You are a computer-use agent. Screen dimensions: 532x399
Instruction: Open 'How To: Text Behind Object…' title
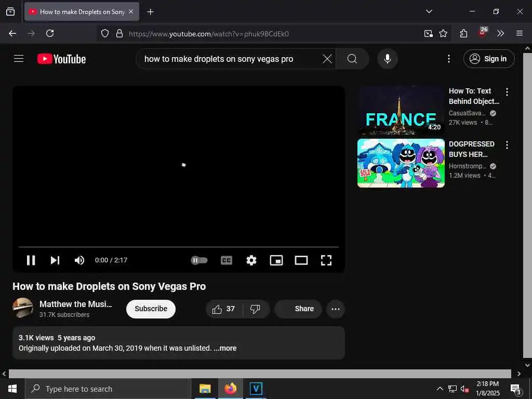pos(474,96)
